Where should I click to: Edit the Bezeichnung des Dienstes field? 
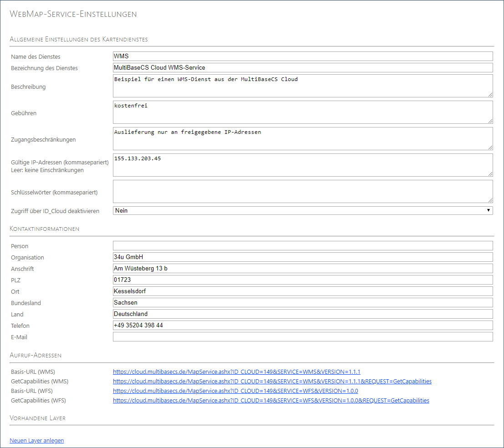[302, 68]
